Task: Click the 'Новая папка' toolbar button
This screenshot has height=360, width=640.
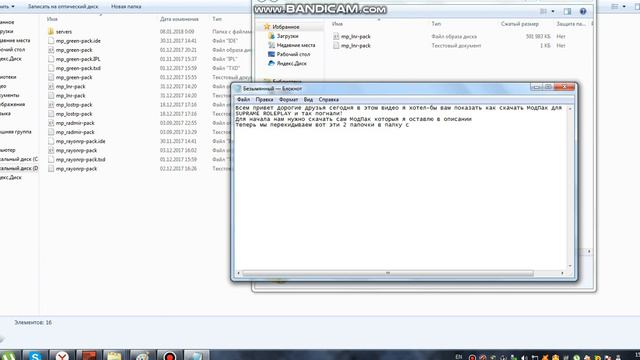Action: tap(126, 7)
